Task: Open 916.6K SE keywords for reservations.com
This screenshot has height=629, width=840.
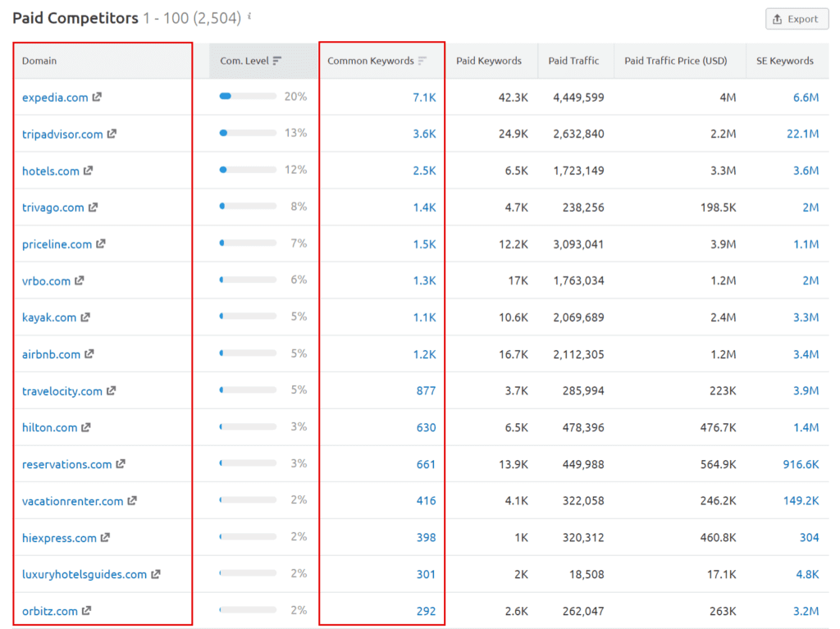Action: [x=801, y=464]
